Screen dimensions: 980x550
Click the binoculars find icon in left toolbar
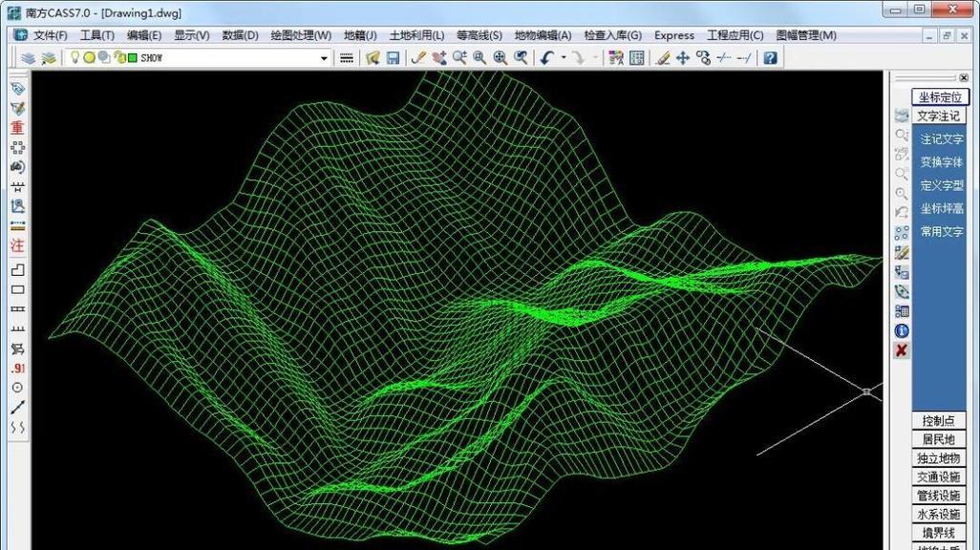click(x=17, y=167)
